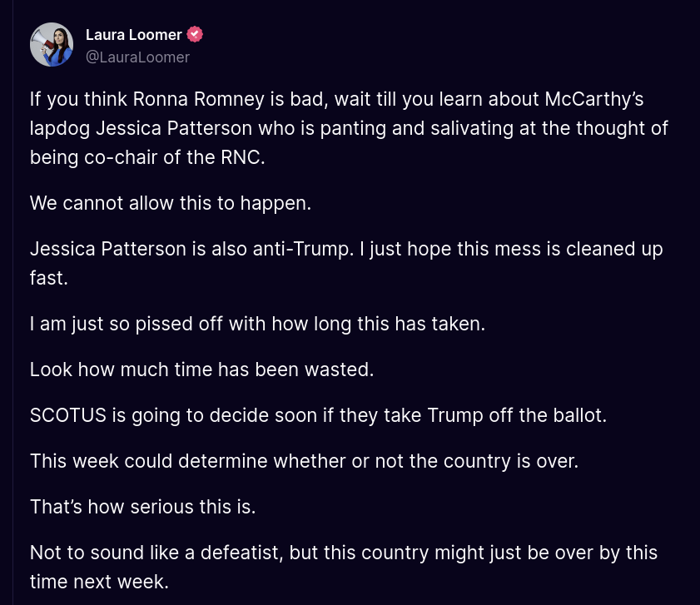Select the "Jessica Patterson is also anti-Trump" paragraph
700x605 pixels.
(346, 264)
